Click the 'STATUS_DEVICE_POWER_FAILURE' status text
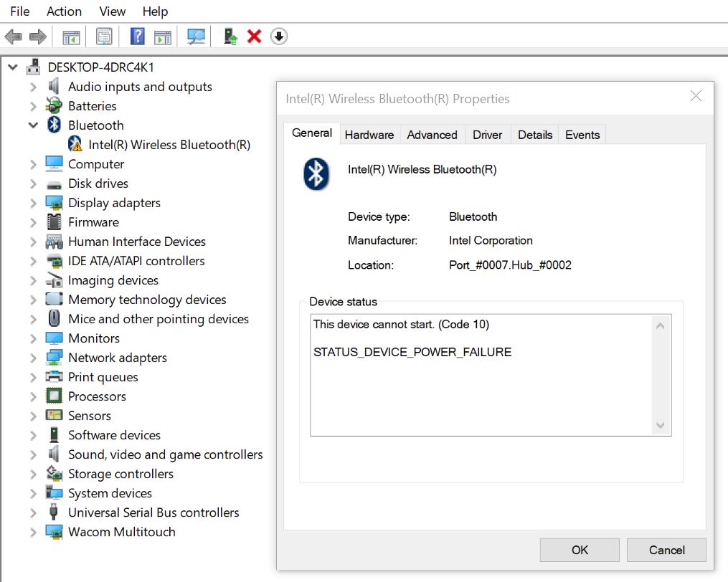This screenshot has height=582, width=728. tap(412, 352)
